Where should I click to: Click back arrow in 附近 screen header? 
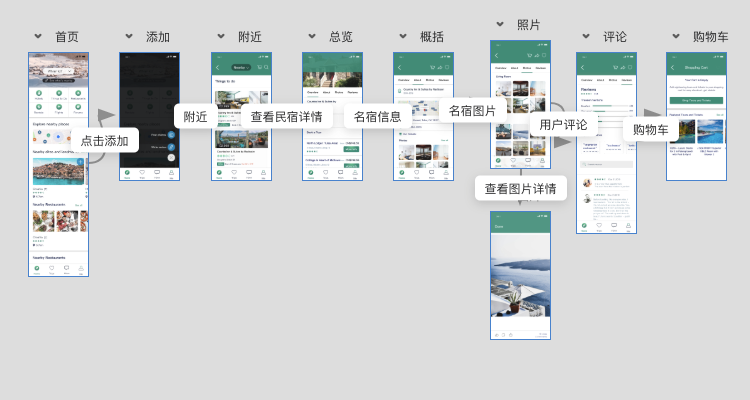pos(218,67)
